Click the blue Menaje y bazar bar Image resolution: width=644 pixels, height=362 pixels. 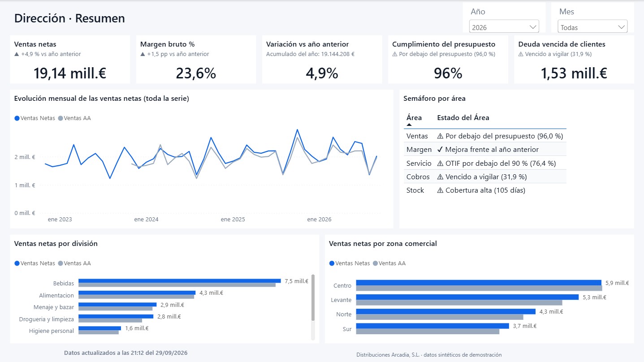(x=117, y=305)
